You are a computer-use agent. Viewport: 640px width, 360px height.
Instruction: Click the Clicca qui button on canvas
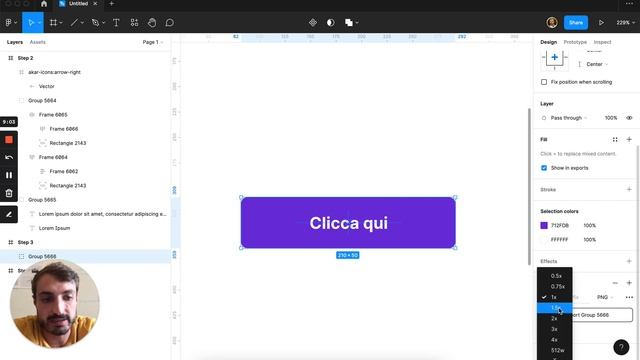(x=348, y=223)
